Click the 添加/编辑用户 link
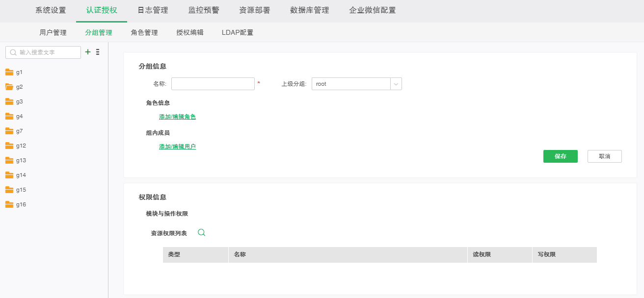 pos(178,146)
